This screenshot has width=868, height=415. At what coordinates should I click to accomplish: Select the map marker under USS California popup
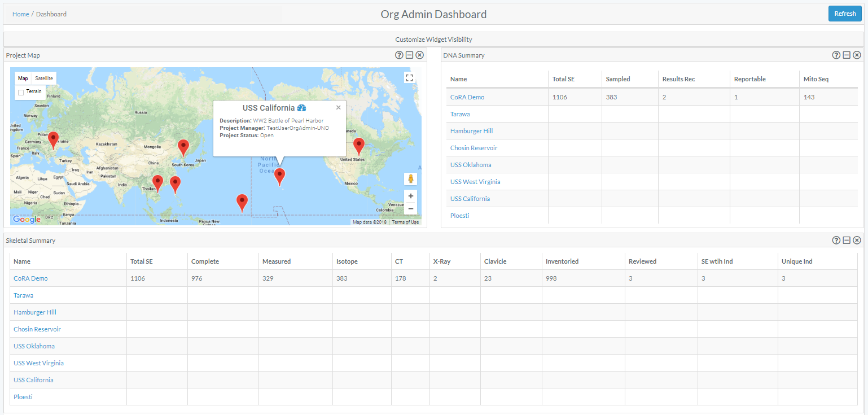click(279, 177)
